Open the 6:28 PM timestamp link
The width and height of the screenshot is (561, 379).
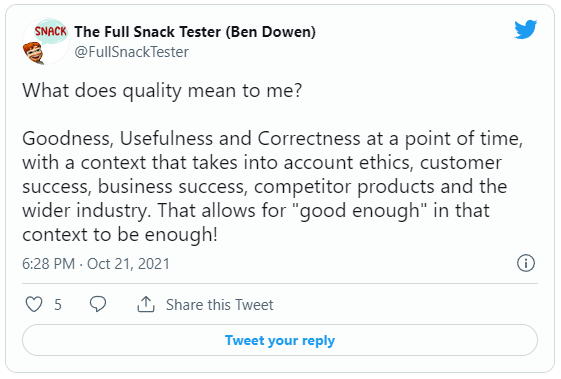click(x=48, y=264)
